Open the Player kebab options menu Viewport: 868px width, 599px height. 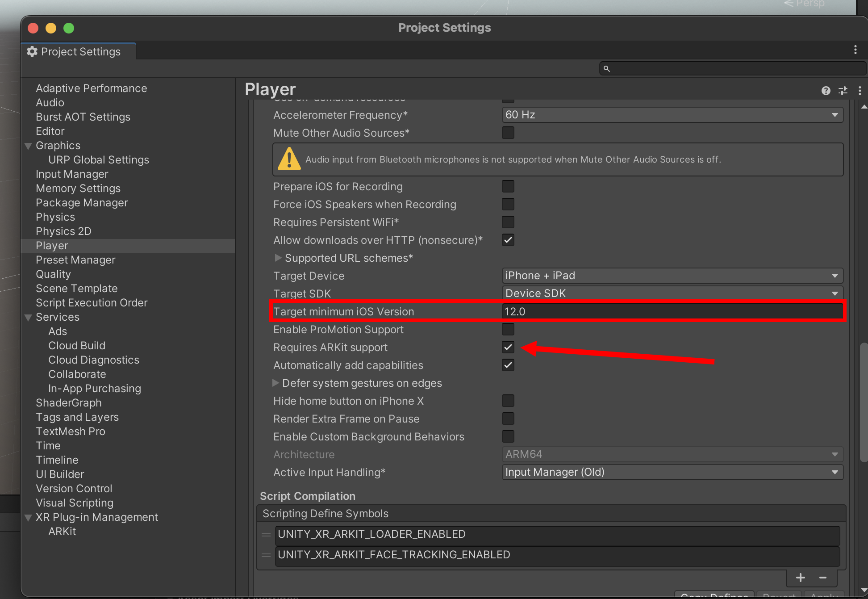(x=860, y=91)
